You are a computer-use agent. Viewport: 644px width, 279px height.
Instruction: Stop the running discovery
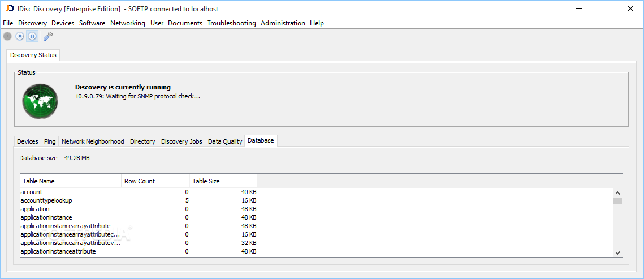coord(20,36)
